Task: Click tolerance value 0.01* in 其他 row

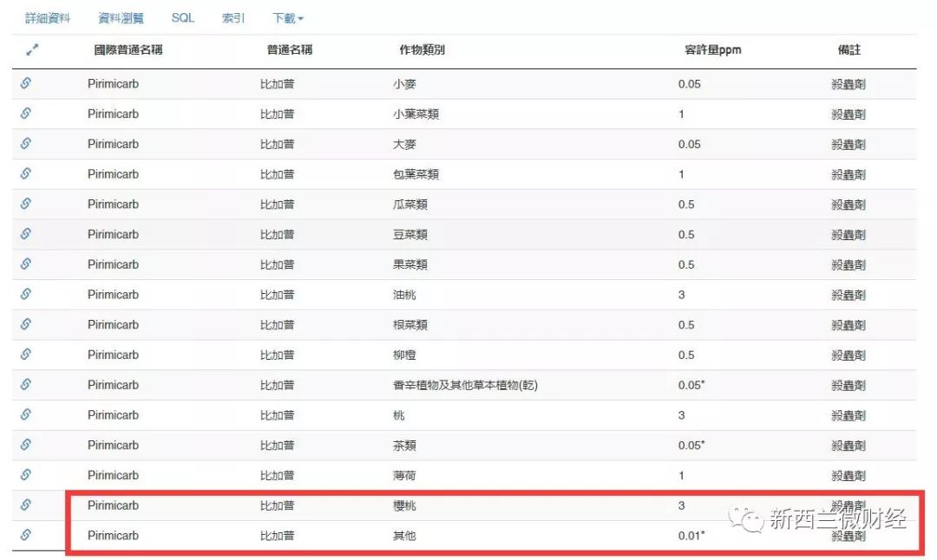Action: click(691, 536)
